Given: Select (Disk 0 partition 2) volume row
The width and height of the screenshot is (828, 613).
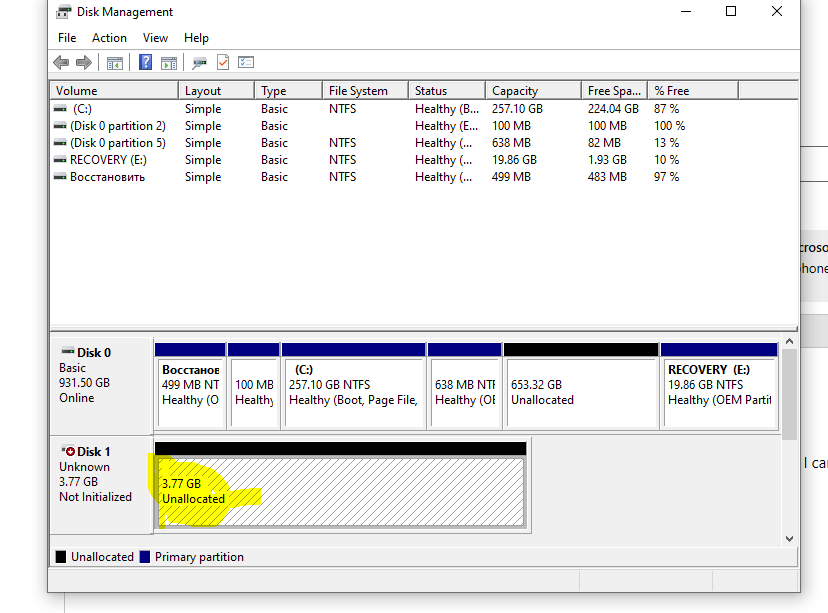Looking at the screenshot, I should click(x=118, y=126).
